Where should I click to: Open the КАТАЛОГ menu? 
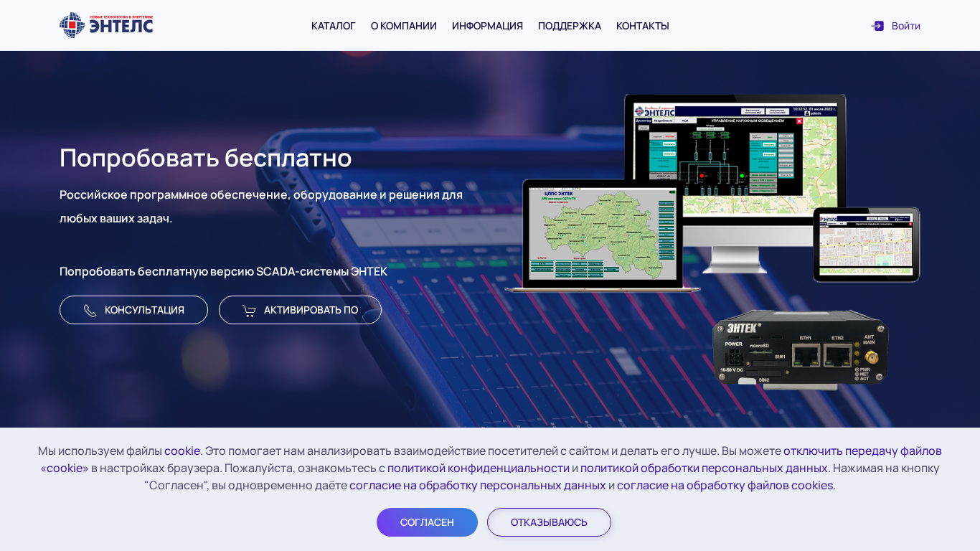(334, 26)
